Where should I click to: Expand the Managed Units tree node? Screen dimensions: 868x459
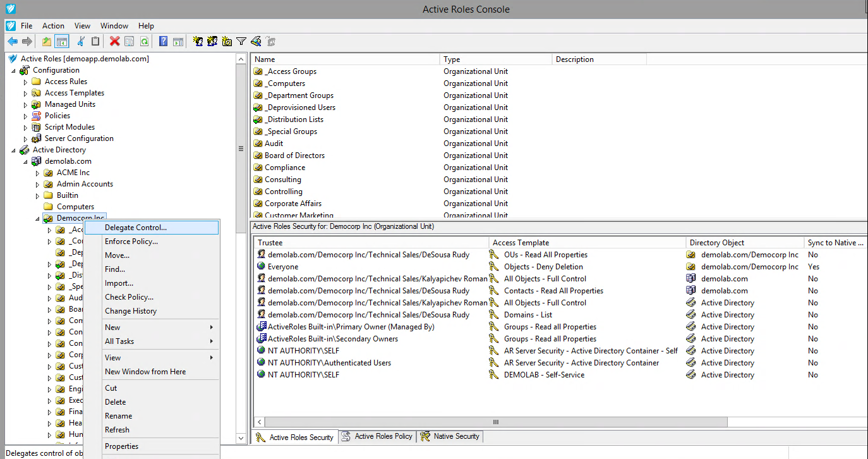pos(25,104)
